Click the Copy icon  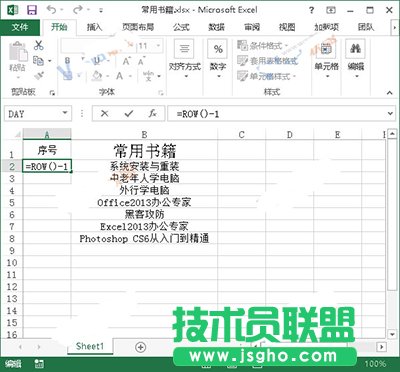(38, 61)
